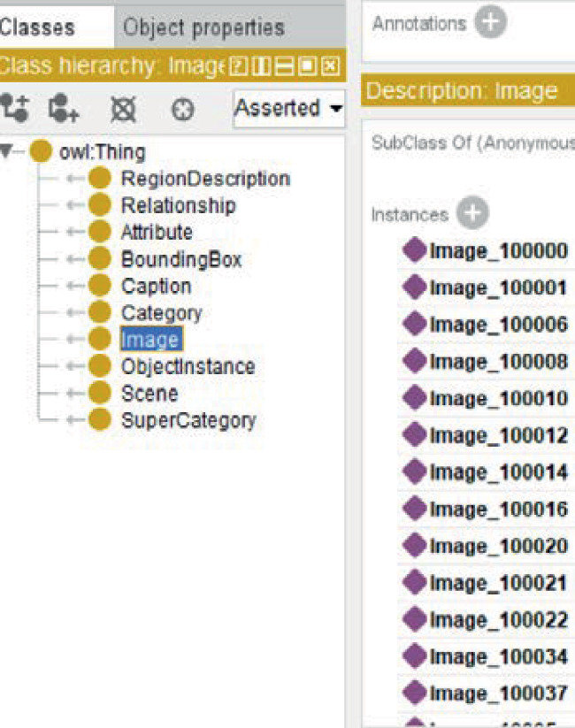The width and height of the screenshot is (575, 728).
Task: Open the Asserted dropdown
Action: [288, 109]
